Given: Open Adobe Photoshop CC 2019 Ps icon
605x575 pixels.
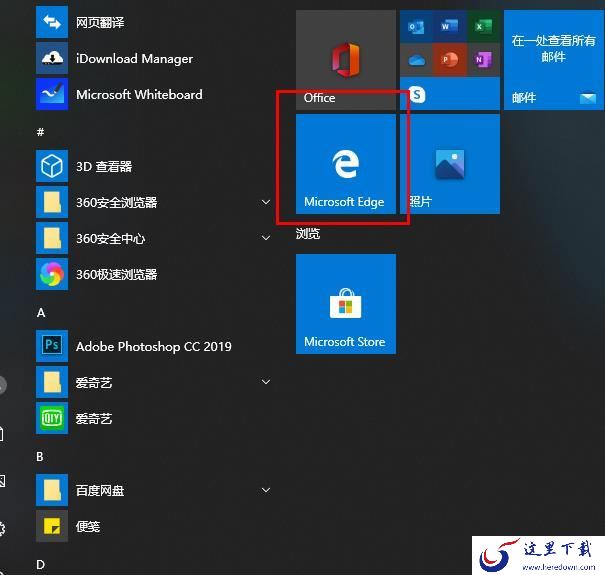Looking at the screenshot, I should pyautogui.click(x=52, y=346).
